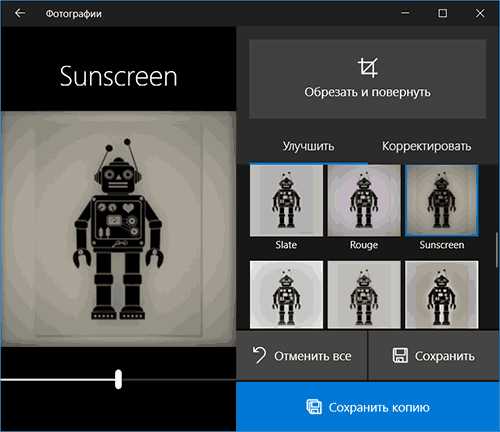500x432 pixels.
Task: Click the filter intensity slider handle
Action: 118,379
